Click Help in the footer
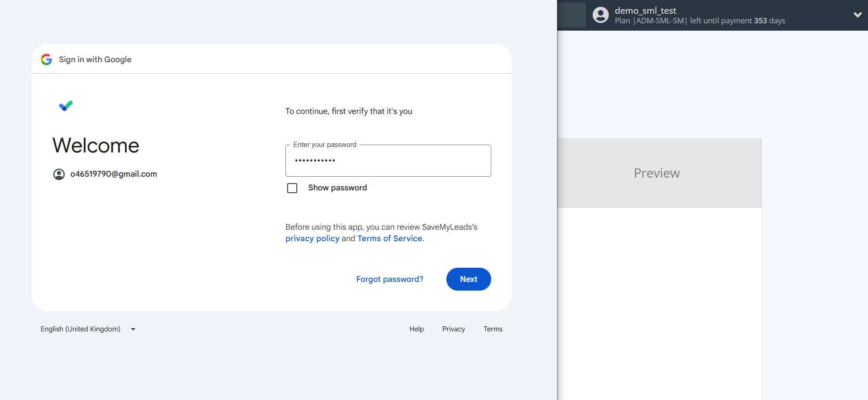868x400 pixels. coord(416,329)
